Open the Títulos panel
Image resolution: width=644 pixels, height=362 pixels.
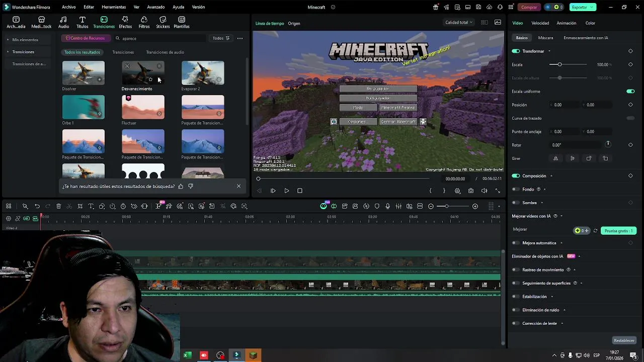click(x=82, y=22)
